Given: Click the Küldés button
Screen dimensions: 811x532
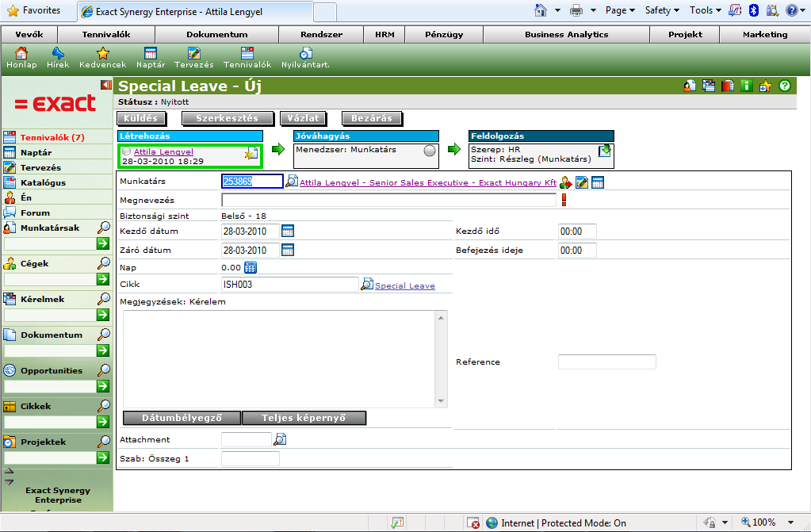Looking at the screenshot, I should [141, 118].
